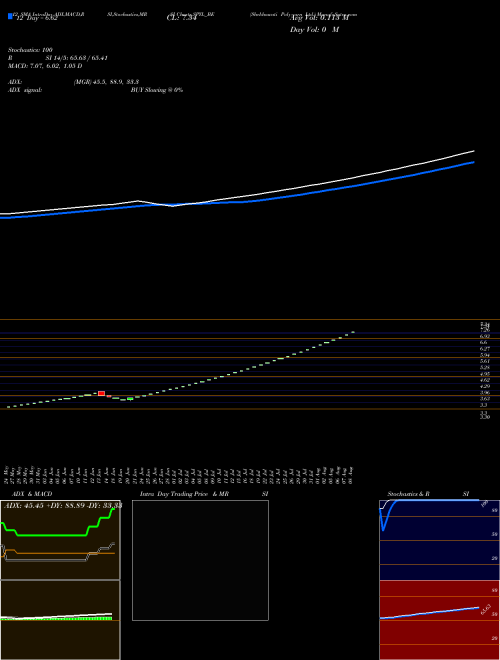500x660 pixels.
Task: Click the "BUY Slowing @ 0%" signal text
Action: tap(157, 90)
